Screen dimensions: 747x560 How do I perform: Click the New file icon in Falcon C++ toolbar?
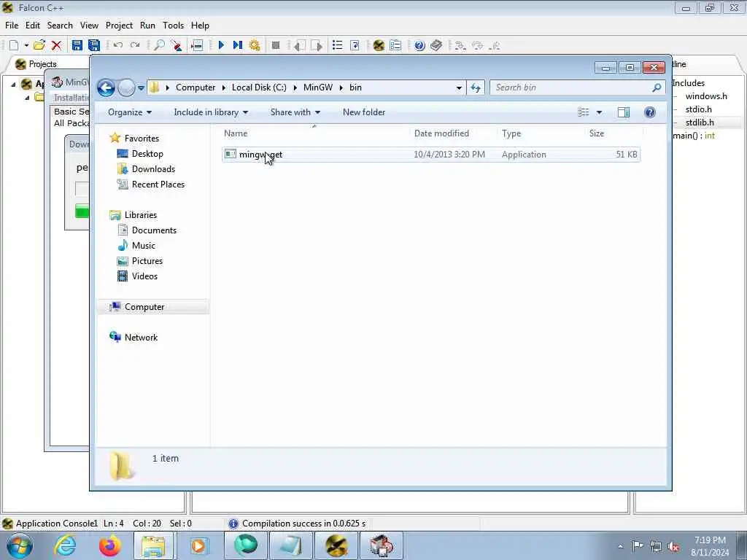14,45
